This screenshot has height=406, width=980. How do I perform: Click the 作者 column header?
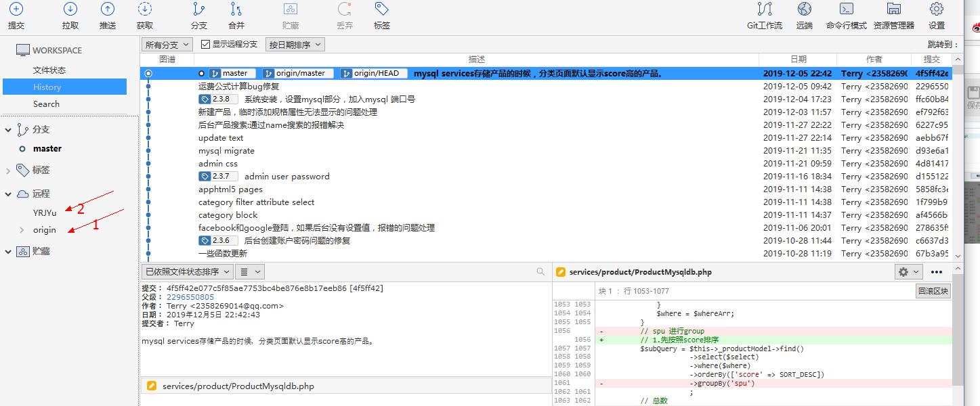click(x=874, y=60)
